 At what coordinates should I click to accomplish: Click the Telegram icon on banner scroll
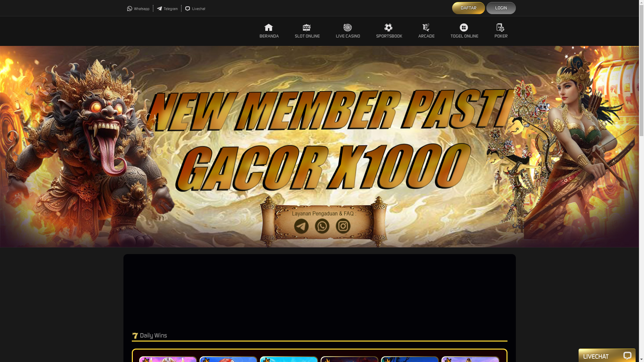click(301, 226)
